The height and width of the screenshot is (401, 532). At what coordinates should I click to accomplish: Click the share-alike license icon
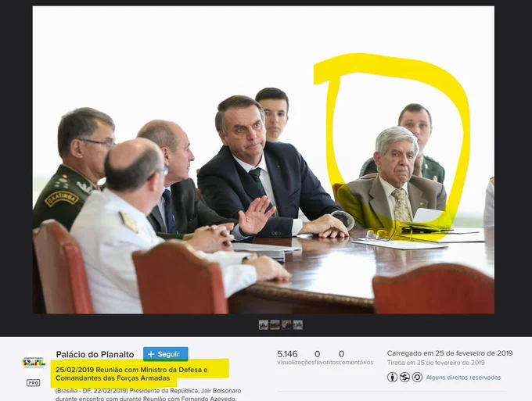pyautogui.click(x=416, y=377)
